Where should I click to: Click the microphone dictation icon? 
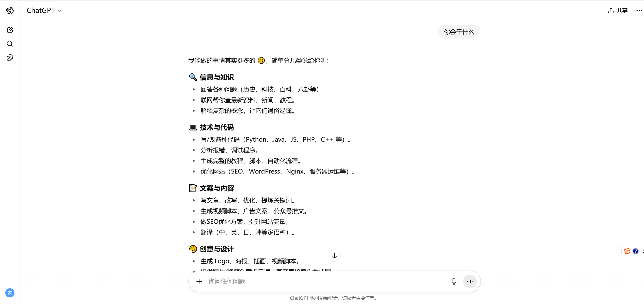point(454,281)
